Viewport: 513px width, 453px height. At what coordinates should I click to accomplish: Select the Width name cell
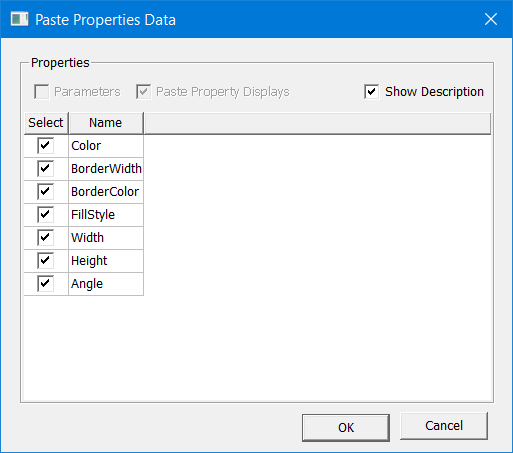tap(106, 238)
